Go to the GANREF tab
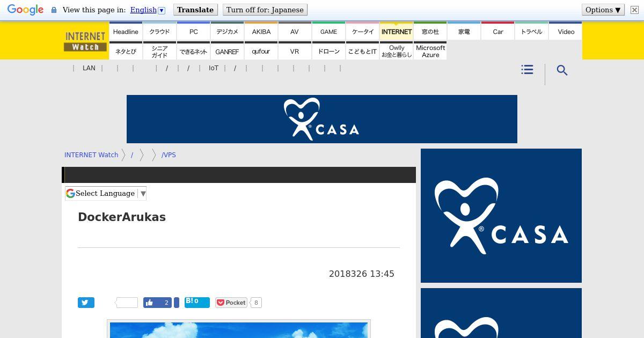The image size is (644, 338). coord(227,51)
